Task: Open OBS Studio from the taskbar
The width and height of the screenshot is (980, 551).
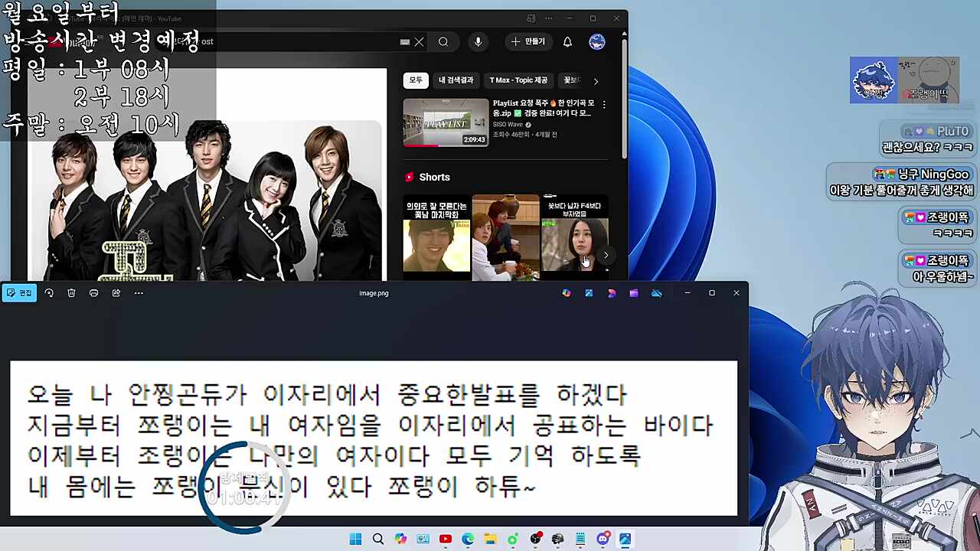Action: pos(535,540)
